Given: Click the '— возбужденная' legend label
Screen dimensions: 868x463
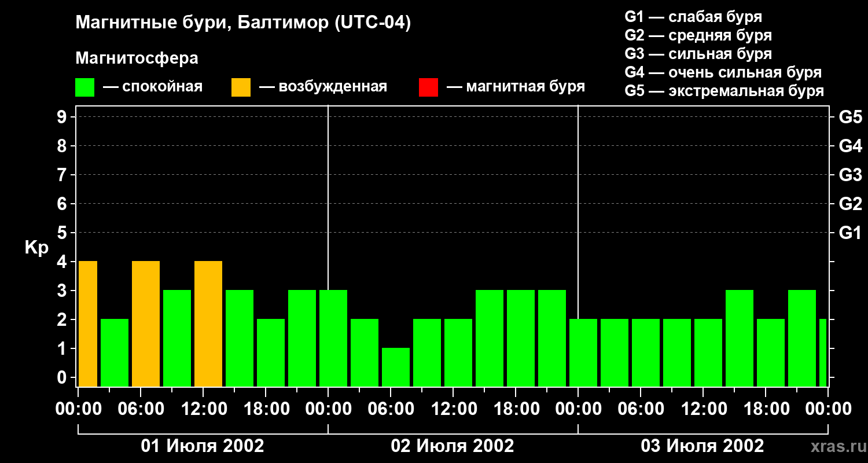Looking at the screenshot, I should click(323, 87).
